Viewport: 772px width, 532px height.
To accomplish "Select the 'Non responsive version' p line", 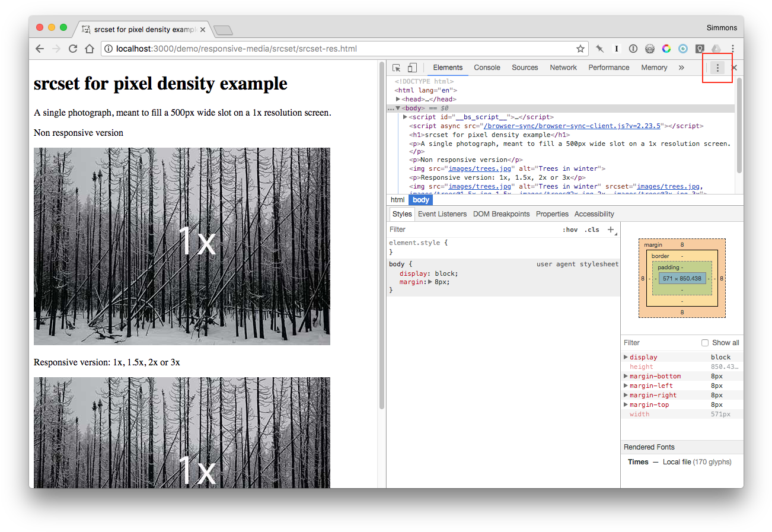I will pyautogui.click(x=465, y=160).
